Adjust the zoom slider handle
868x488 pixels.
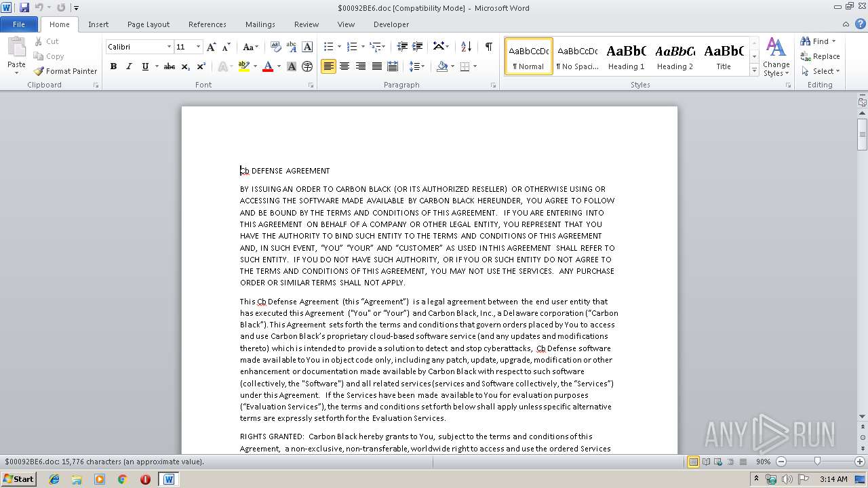click(x=817, y=462)
